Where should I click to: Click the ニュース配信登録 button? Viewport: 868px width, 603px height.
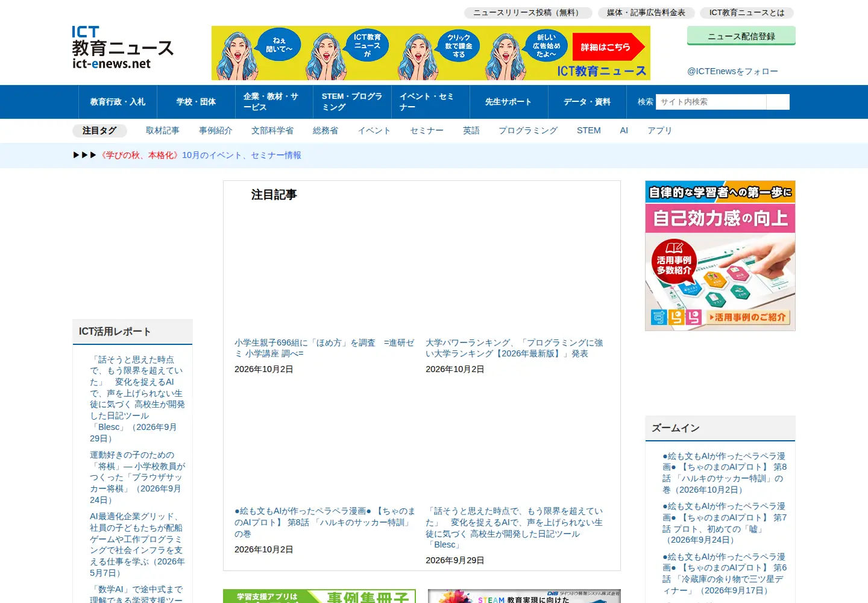tap(741, 36)
